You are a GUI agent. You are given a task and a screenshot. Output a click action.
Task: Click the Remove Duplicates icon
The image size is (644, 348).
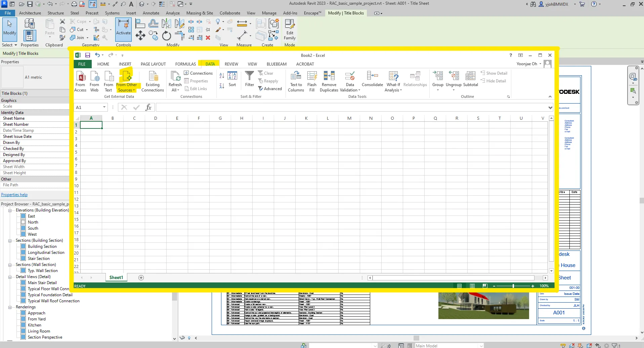click(x=329, y=76)
